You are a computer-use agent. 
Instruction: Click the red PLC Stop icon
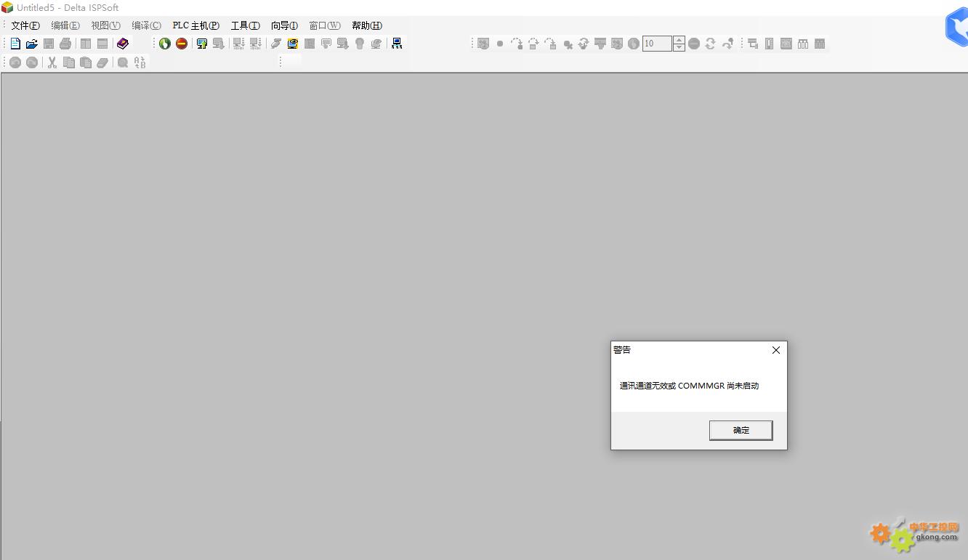coord(182,44)
